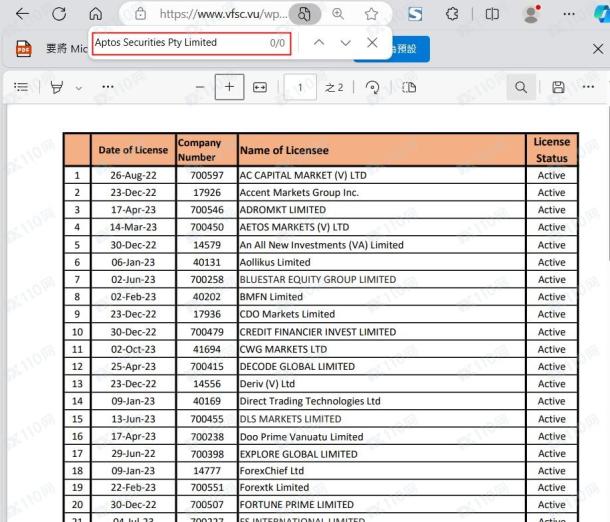Image resolution: width=610 pixels, height=522 pixels.
Task: Open the browser profile avatar
Action: tap(532, 14)
